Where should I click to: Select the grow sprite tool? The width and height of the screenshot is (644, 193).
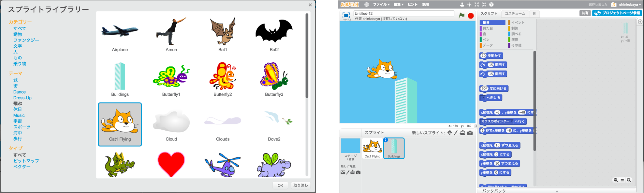[x=477, y=5]
